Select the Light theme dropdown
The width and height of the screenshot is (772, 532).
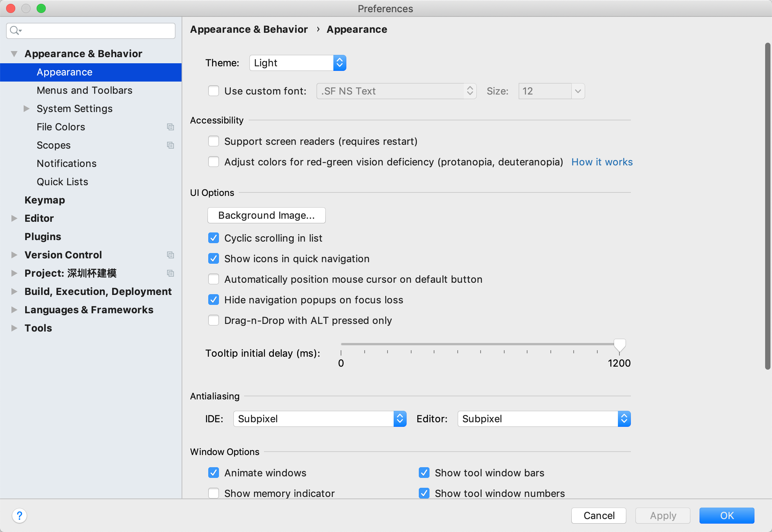point(296,63)
